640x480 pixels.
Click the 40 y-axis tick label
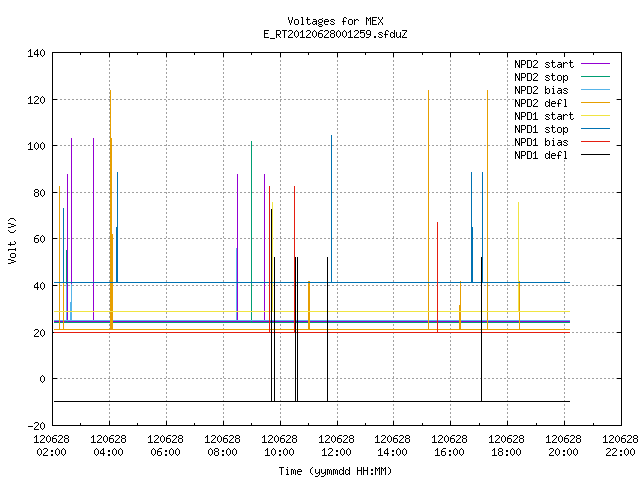click(x=39, y=286)
